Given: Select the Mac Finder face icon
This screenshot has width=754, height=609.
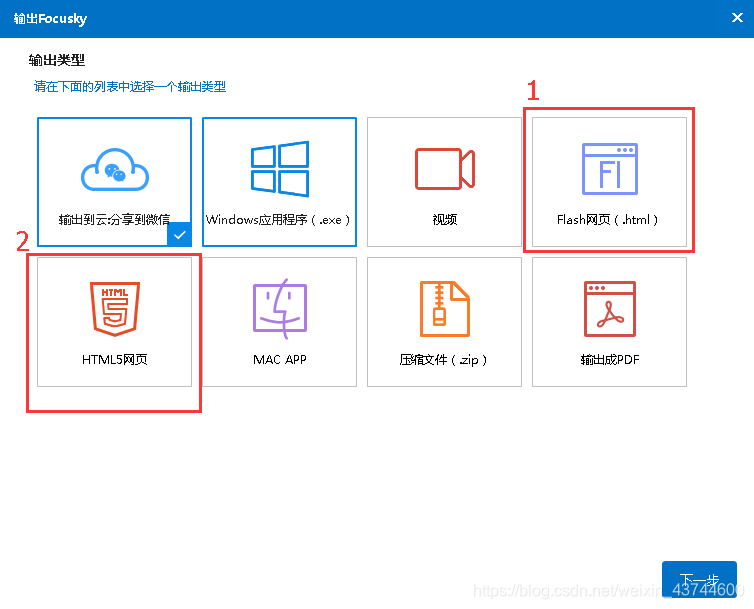Looking at the screenshot, I should tap(280, 308).
